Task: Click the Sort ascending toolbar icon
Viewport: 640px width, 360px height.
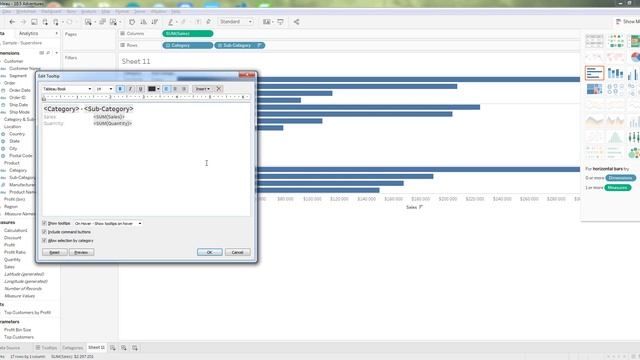Action: (143, 22)
